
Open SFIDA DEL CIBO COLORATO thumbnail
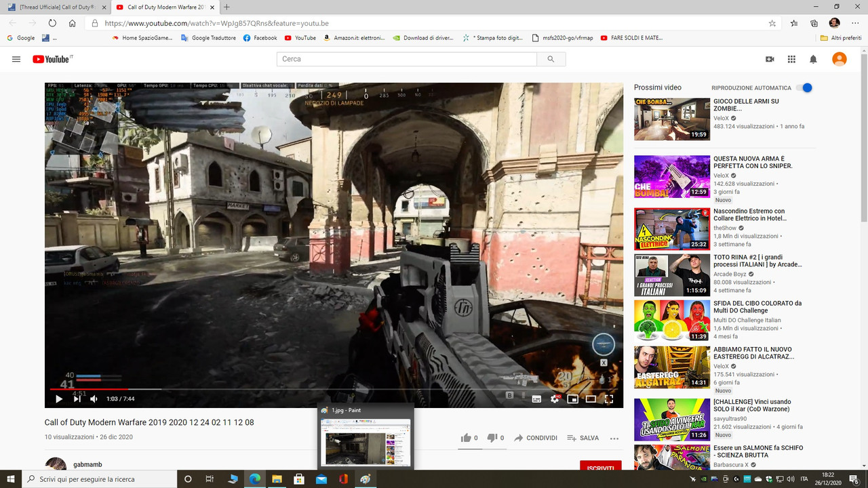coord(672,321)
